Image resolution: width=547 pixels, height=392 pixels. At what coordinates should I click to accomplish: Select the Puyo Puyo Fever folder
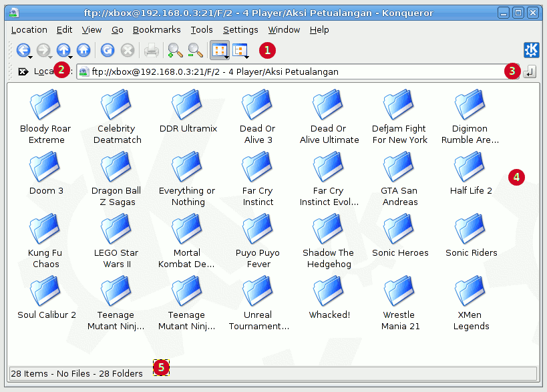pyautogui.click(x=258, y=241)
